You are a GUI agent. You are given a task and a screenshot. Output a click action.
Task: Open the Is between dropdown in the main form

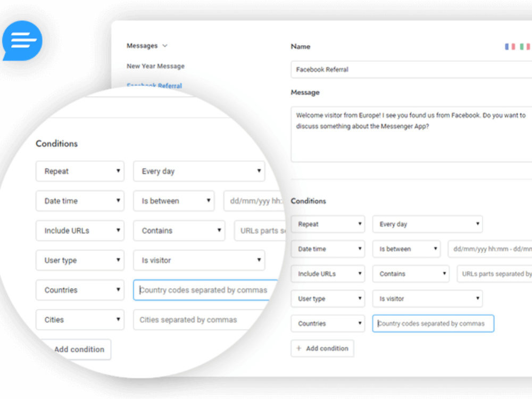[406, 249]
